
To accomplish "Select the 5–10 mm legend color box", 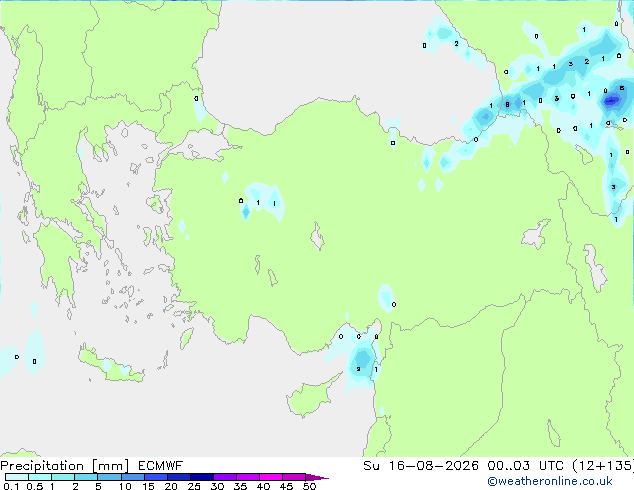I will (109, 477).
